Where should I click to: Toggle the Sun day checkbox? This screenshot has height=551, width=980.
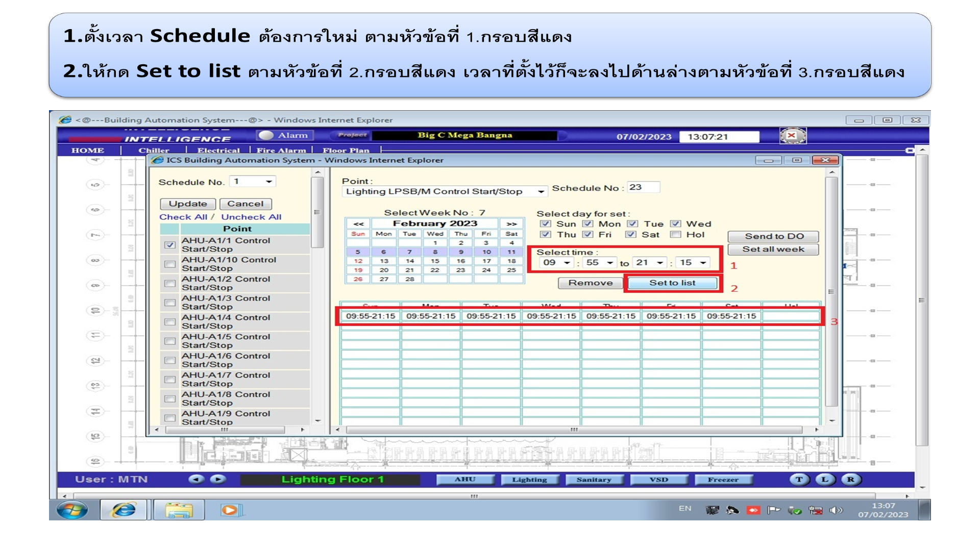[x=546, y=224]
